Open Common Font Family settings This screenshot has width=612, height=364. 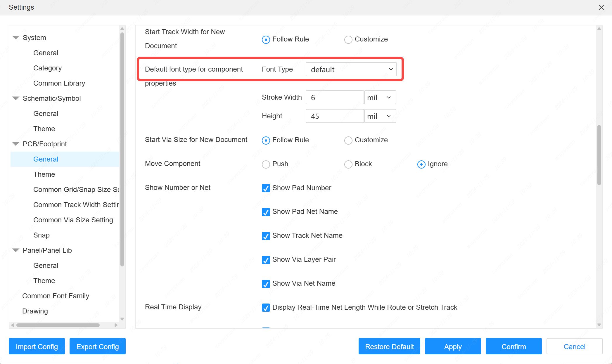(x=56, y=296)
